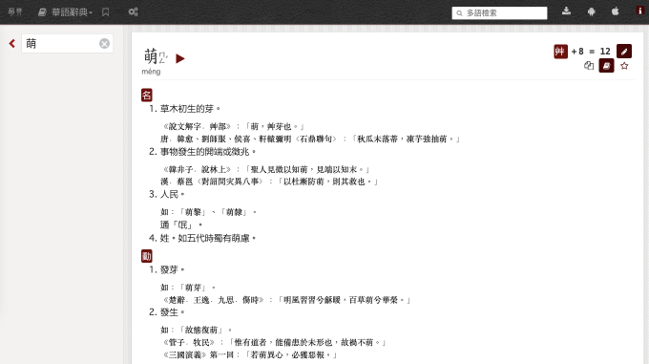Click the bookmark icon in top bar

tap(106, 12)
